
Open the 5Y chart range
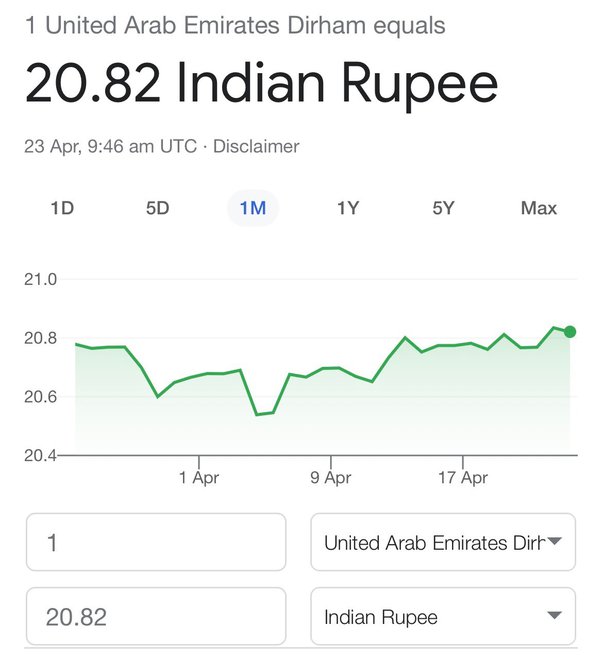click(x=443, y=208)
